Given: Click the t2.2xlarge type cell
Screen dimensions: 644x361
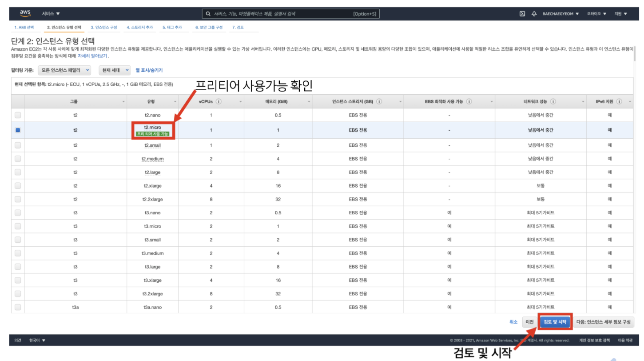Looking at the screenshot, I should (x=152, y=199).
